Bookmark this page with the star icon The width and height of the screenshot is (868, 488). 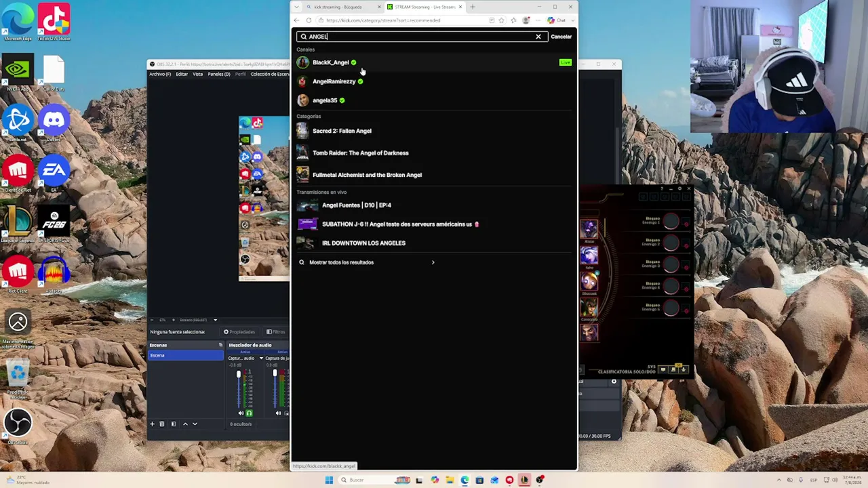coord(502,20)
